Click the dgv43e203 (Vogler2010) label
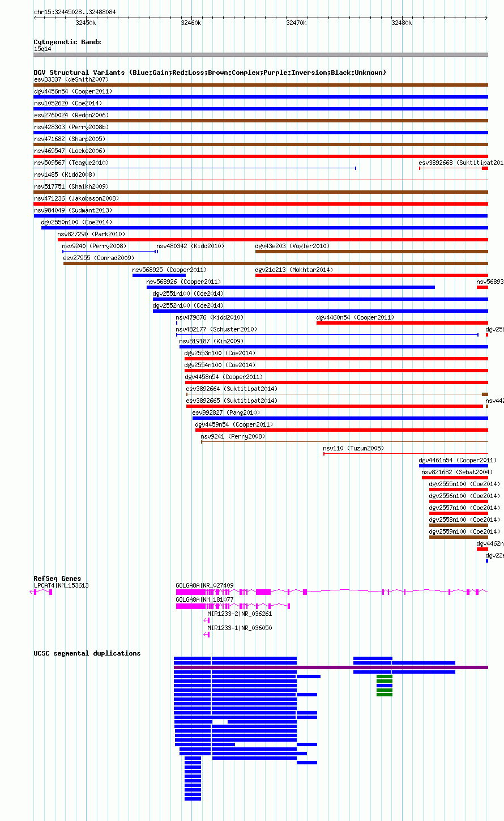This screenshot has height=821, width=504. tap(292, 246)
